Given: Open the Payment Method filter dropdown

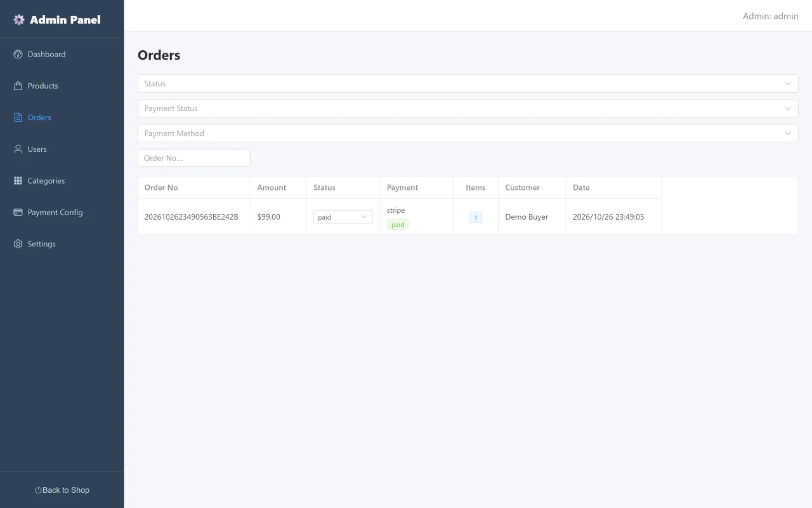Looking at the screenshot, I should click(x=468, y=133).
